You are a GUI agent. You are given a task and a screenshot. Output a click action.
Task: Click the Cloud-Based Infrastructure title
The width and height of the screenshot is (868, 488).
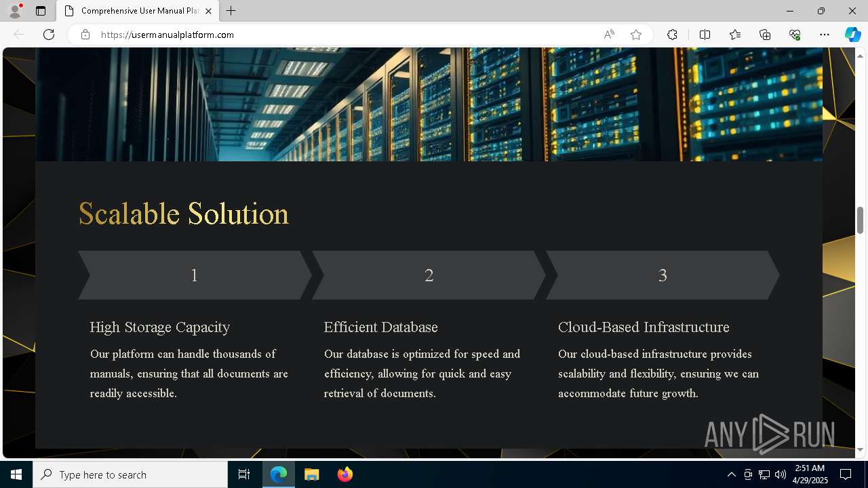click(644, 327)
